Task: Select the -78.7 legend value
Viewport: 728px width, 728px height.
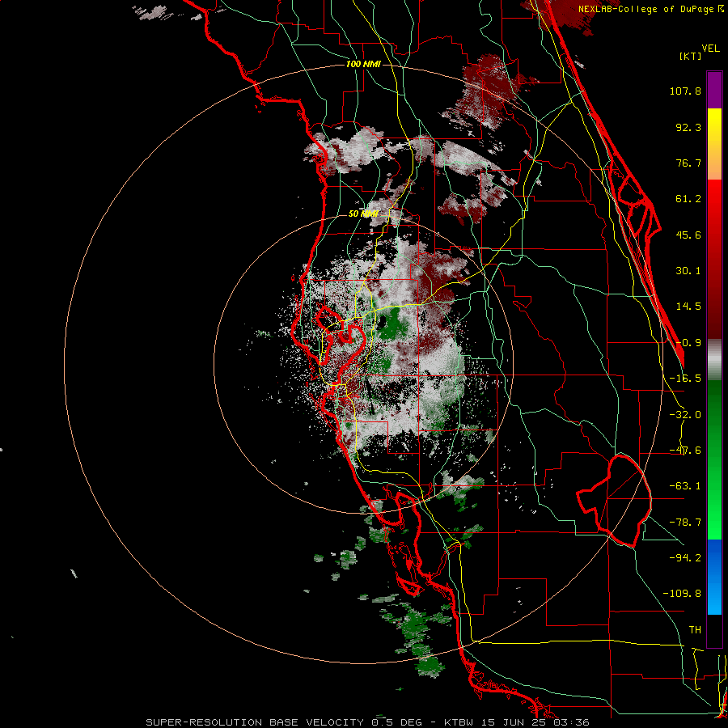Action: [685, 523]
